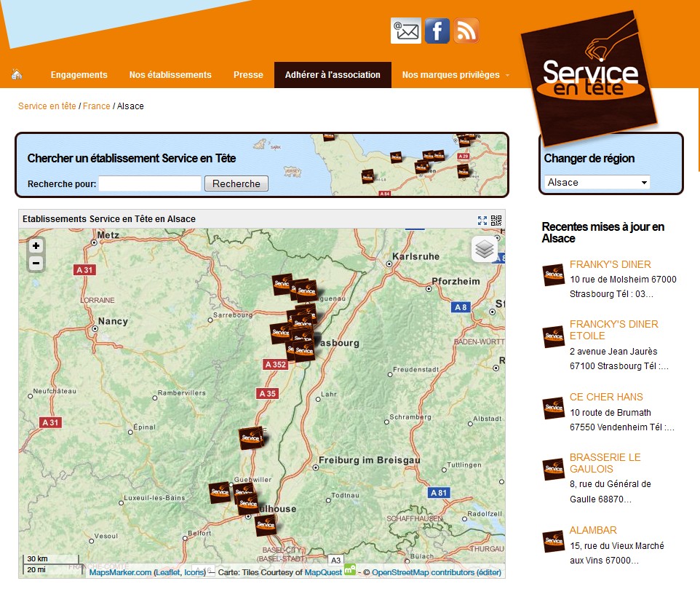The height and width of the screenshot is (589, 700).
Task: Click the éditer map link
Action: pyautogui.click(x=488, y=572)
